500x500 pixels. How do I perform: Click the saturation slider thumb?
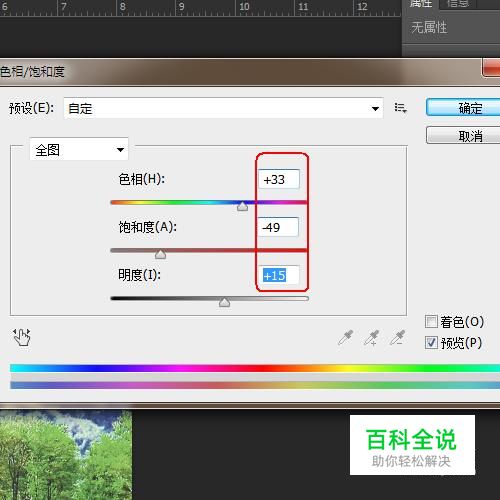tap(160, 254)
